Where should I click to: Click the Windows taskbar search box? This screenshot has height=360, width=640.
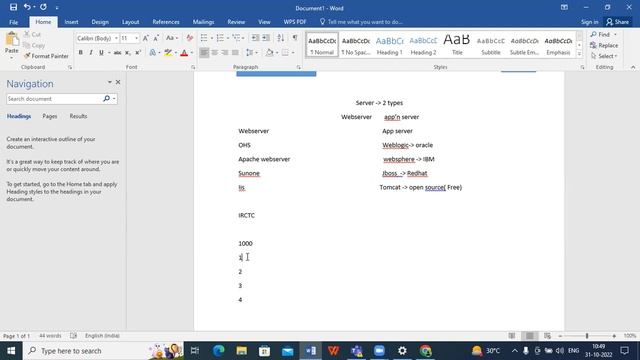(x=103, y=351)
